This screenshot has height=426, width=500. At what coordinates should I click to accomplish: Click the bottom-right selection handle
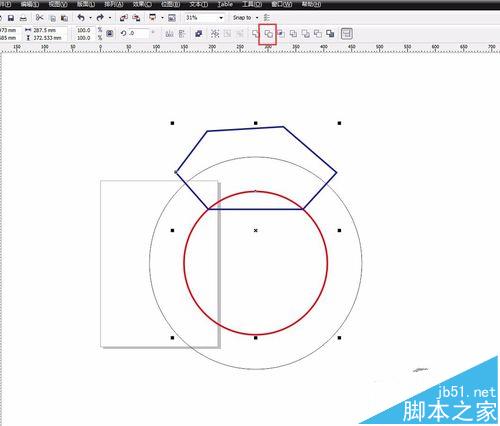point(339,338)
